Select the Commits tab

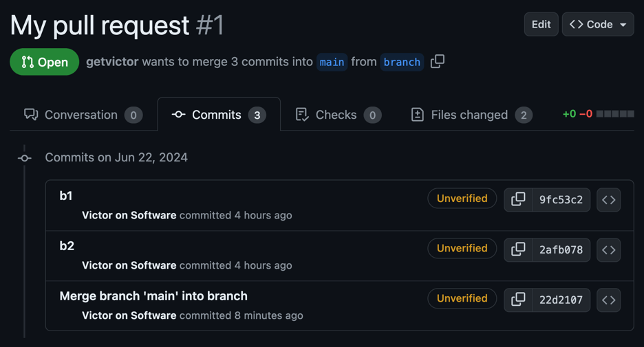pyautogui.click(x=218, y=115)
